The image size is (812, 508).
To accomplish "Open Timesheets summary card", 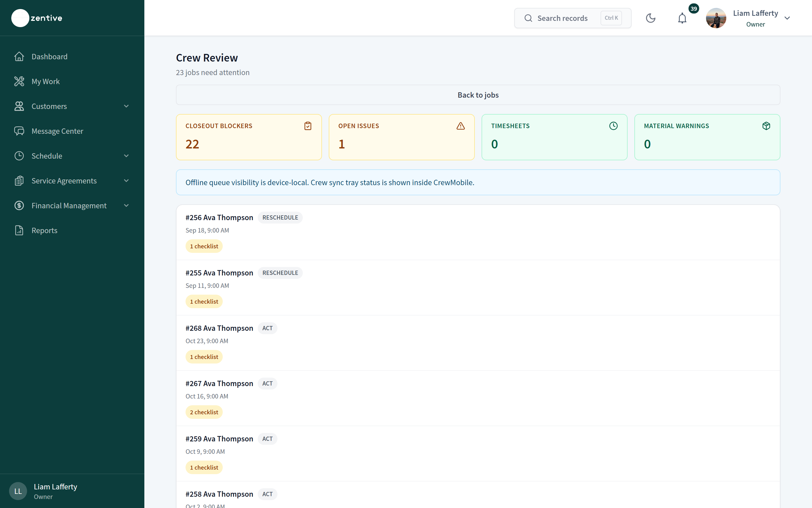I will (x=554, y=137).
